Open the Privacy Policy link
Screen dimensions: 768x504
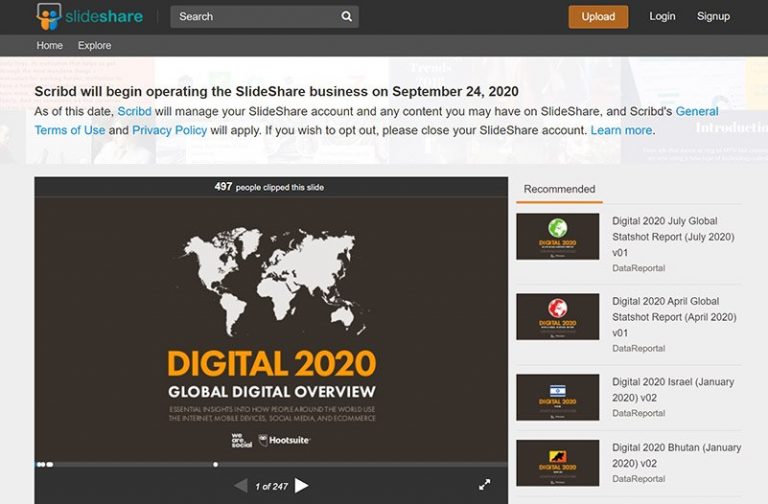point(169,130)
